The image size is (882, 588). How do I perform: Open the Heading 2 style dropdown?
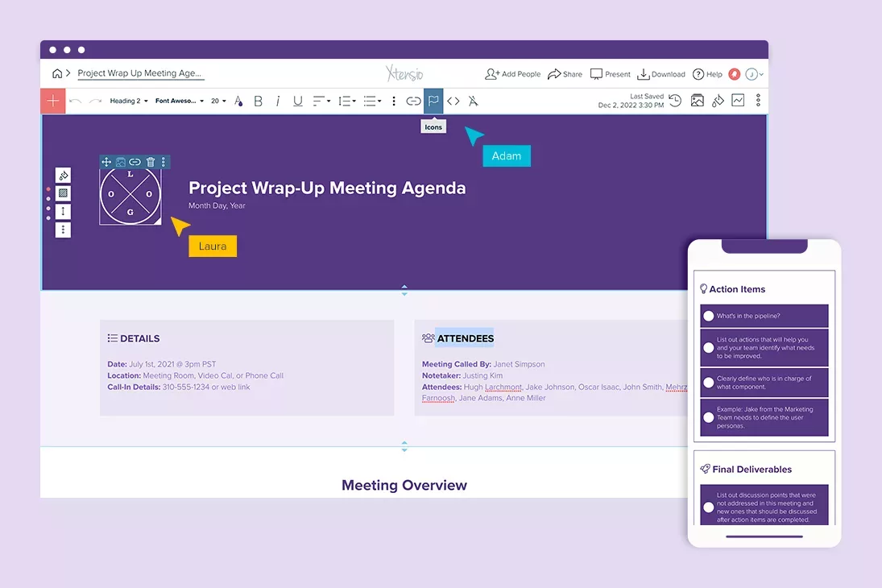126,101
